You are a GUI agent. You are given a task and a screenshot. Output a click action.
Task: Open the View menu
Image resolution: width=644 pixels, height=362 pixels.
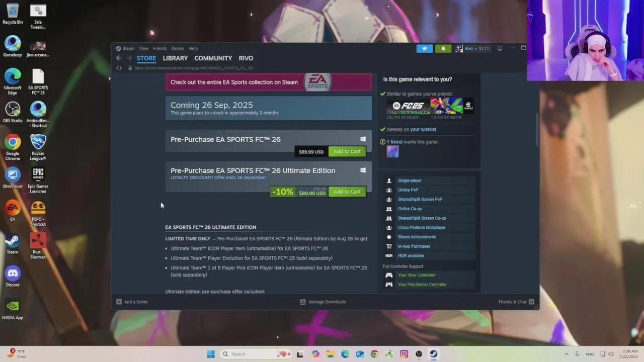(144, 48)
